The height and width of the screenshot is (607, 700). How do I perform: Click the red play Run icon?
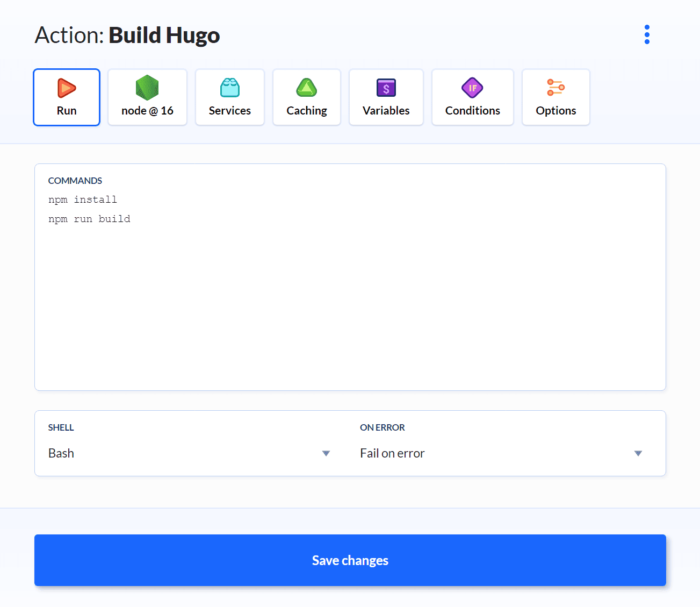tap(67, 88)
